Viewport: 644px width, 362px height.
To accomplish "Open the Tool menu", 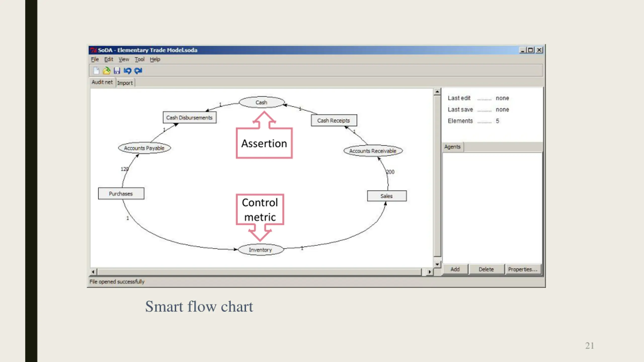I will click(x=140, y=59).
